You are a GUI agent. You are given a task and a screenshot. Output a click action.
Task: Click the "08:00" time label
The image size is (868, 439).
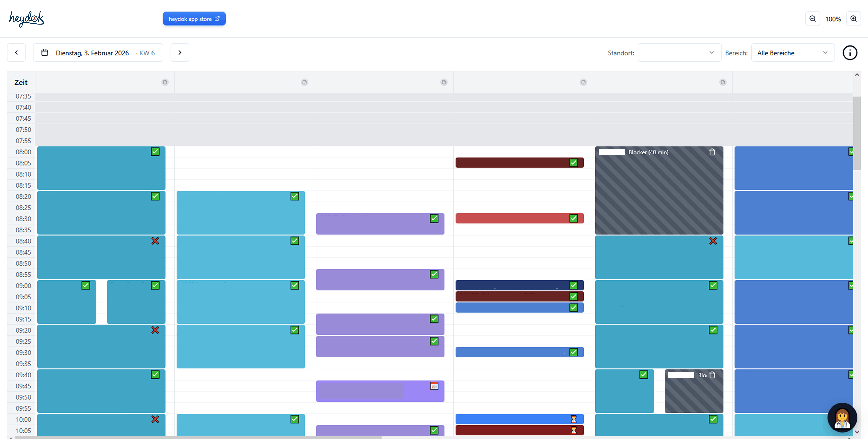point(23,152)
